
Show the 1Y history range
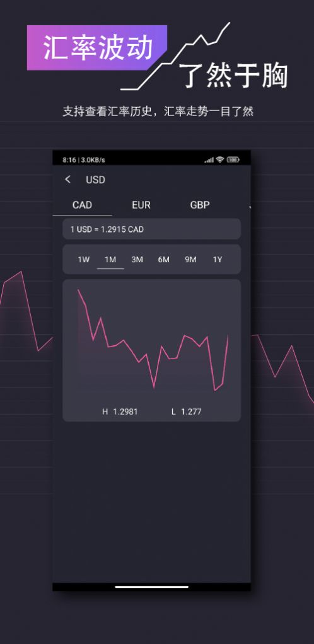218,260
